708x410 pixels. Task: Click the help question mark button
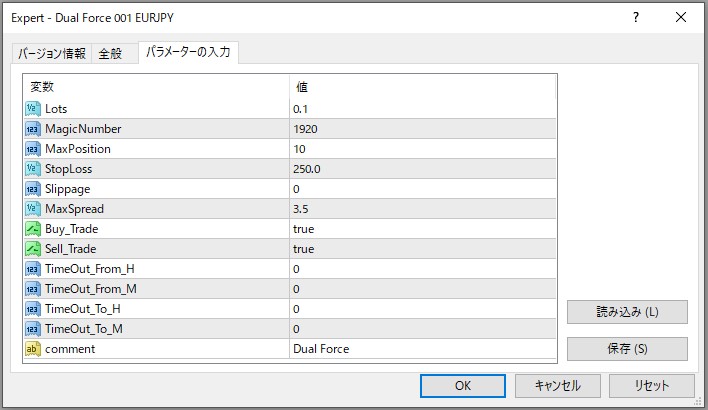point(635,17)
